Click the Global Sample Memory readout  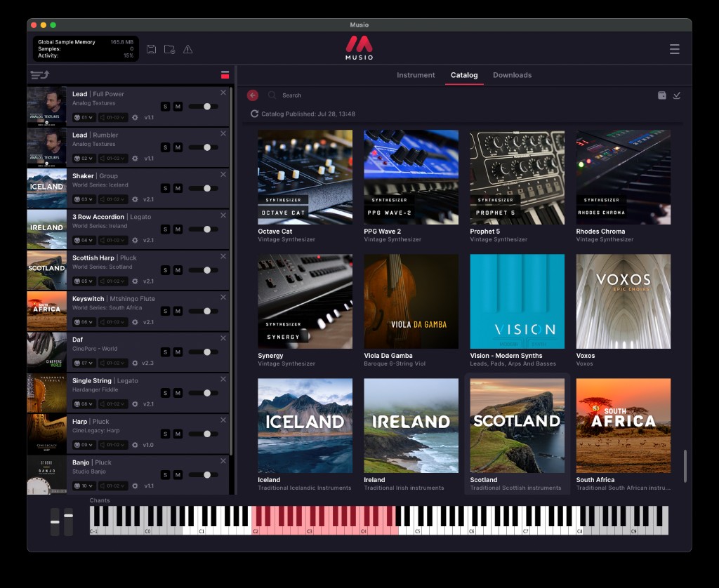pos(86,48)
